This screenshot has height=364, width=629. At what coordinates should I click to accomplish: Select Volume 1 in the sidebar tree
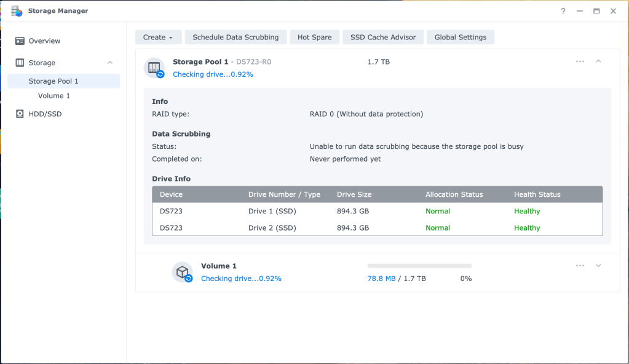(x=54, y=96)
